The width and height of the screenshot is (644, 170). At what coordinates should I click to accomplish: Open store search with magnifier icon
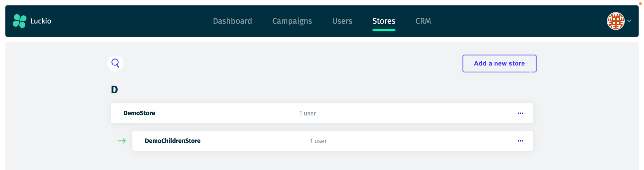(115, 63)
